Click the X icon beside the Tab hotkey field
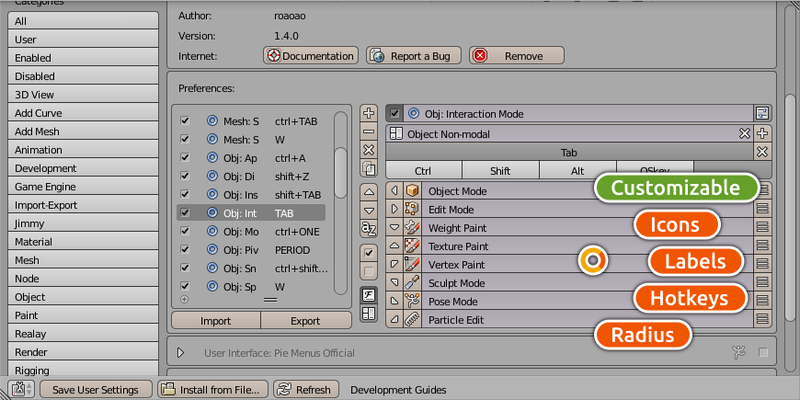The height and width of the screenshot is (400, 800). (x=762, y=152)
